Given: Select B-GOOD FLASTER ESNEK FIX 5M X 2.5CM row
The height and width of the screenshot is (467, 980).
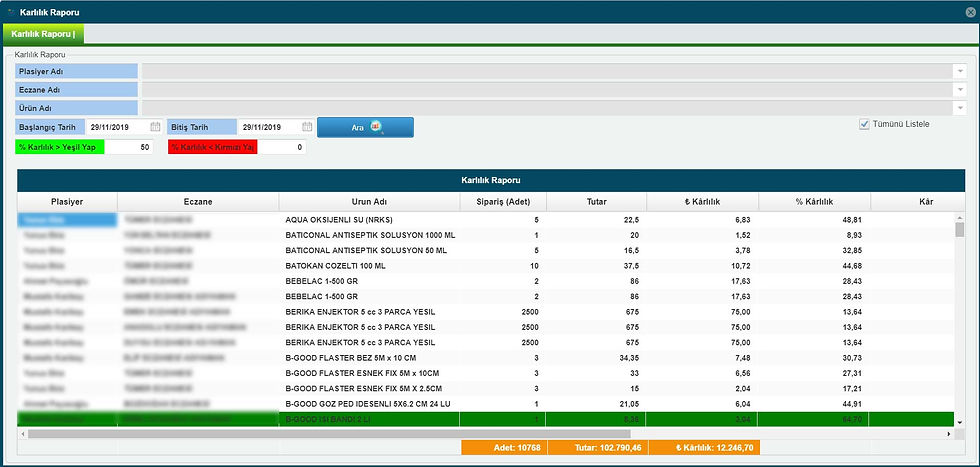Looking at the screenshot, I should point(486,388).
